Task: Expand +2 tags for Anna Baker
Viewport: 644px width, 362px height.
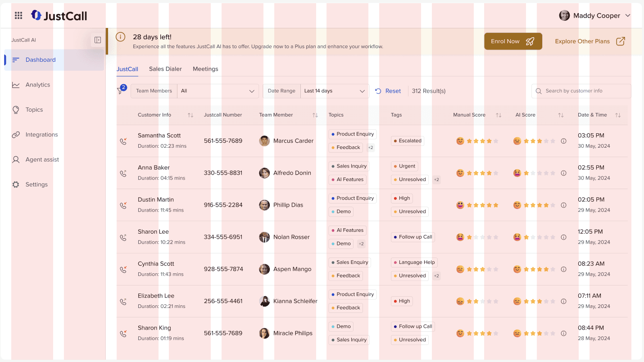Action: pyautogui.click(x=436, y=180)
